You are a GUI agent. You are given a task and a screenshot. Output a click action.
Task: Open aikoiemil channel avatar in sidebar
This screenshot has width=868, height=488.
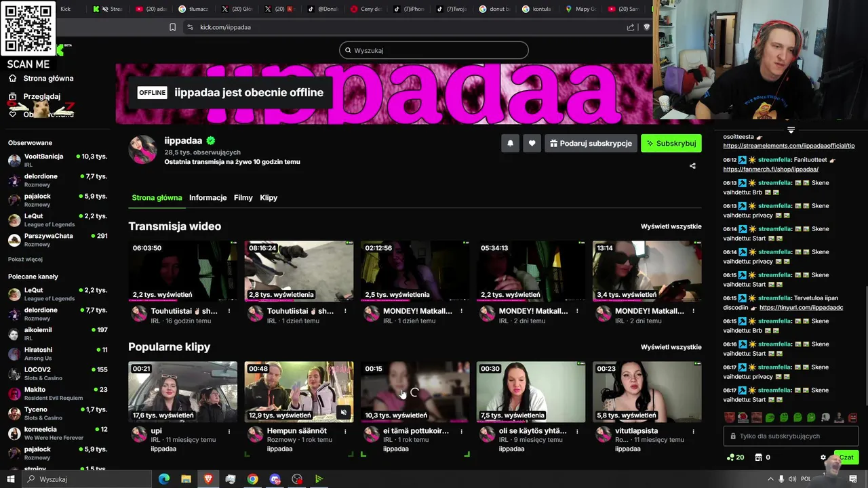(x=14, y=334)
